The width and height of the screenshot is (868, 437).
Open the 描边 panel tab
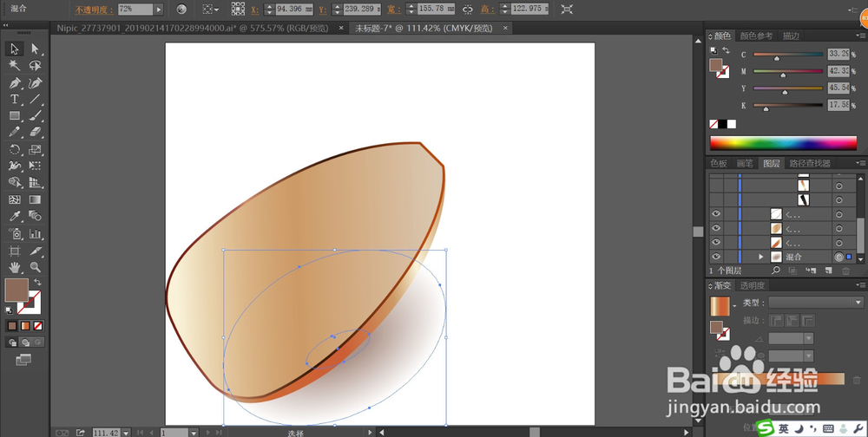pos(791,36)
